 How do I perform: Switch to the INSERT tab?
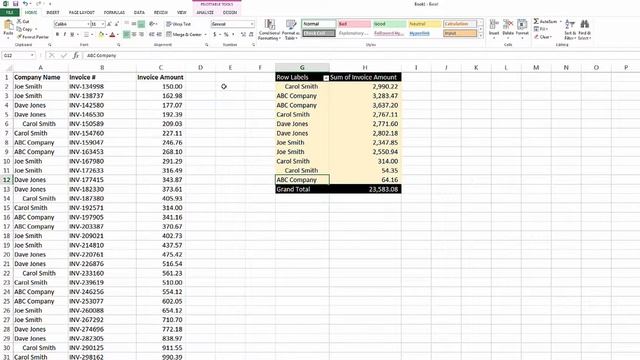tap(53, 13)
